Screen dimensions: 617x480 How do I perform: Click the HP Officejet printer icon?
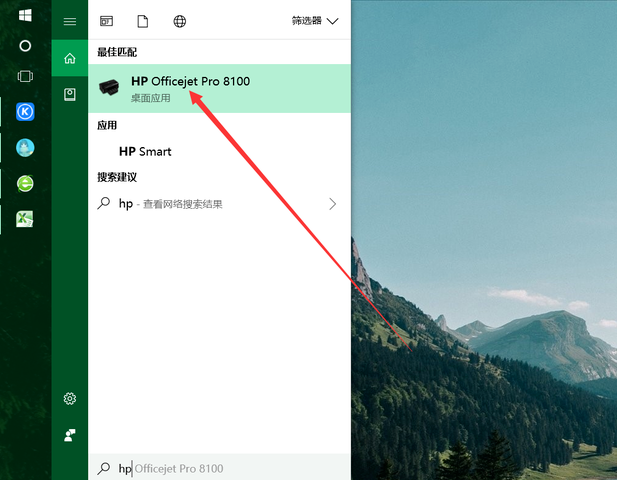click(x=109, y=87)
